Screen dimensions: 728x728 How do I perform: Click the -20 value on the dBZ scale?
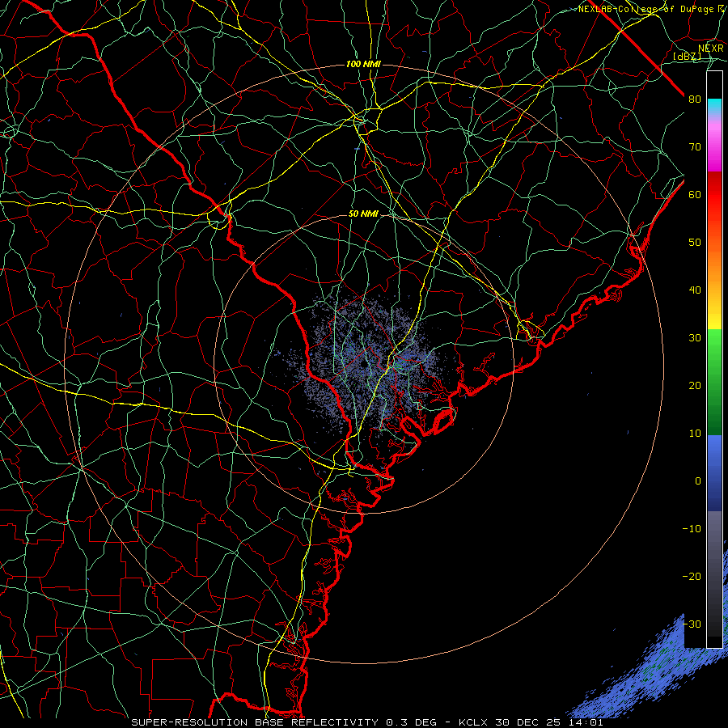pos(692,577)
